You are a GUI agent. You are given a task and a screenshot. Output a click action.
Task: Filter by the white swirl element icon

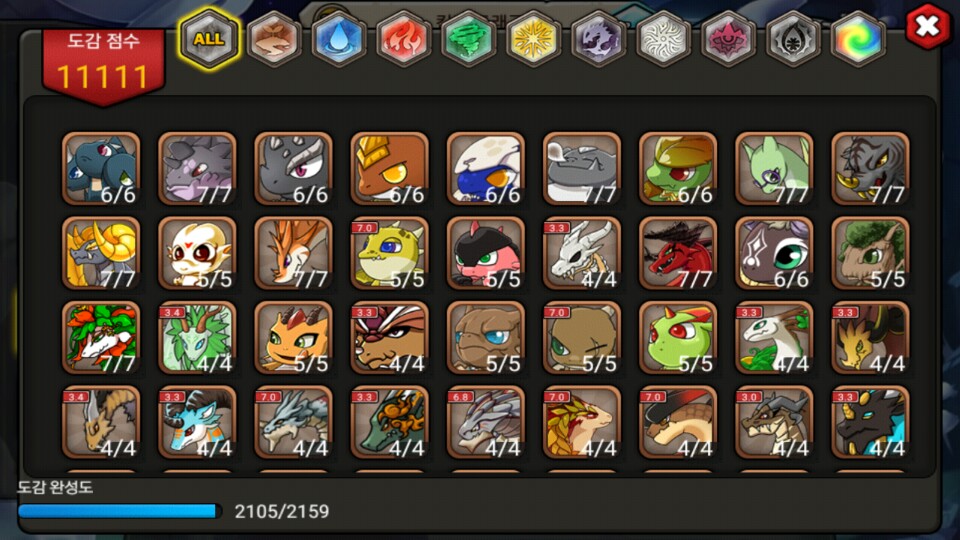[663, 39]
